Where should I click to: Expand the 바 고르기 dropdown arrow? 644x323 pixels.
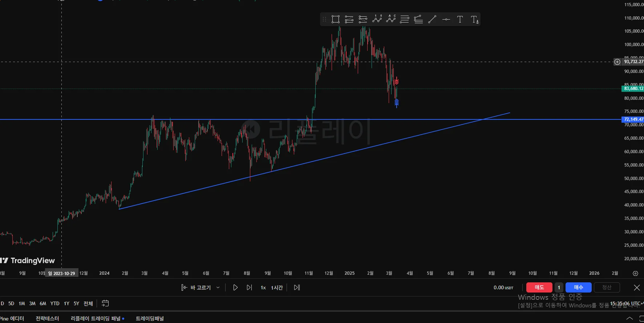click(218, 287)
